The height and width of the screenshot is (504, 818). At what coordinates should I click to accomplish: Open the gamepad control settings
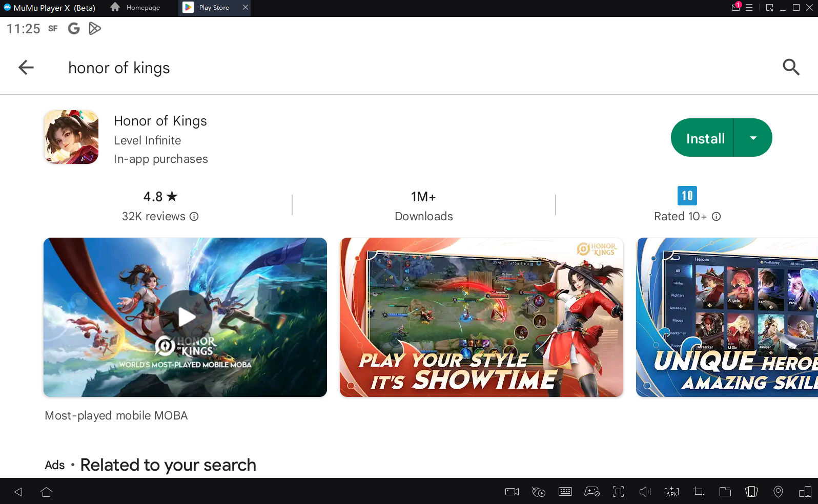tap(592, 492)
